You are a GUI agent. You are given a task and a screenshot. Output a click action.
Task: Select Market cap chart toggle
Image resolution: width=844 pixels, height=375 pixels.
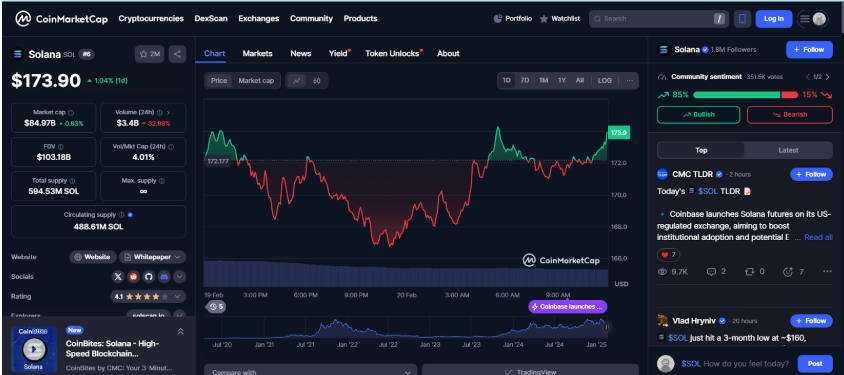[x=256, y=81]
